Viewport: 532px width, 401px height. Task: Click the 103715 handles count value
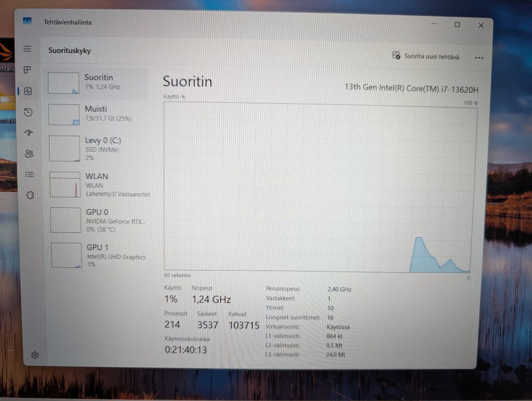click(x=244, y=325)
